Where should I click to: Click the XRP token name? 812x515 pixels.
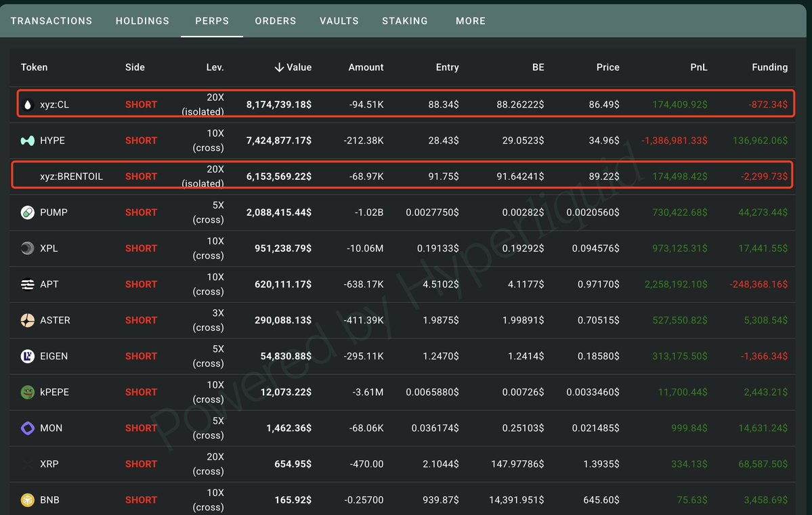pos(50,464)
